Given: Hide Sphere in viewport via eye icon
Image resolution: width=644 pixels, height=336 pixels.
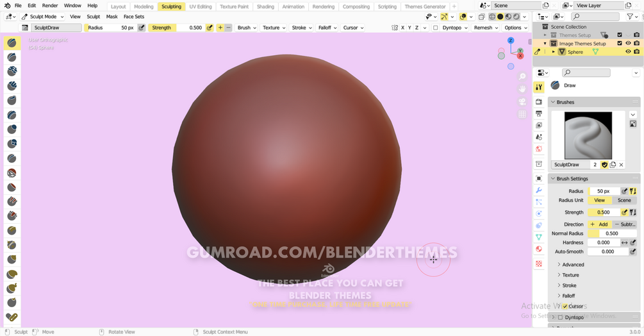Looking at the screenshot, I should point(628,52).
